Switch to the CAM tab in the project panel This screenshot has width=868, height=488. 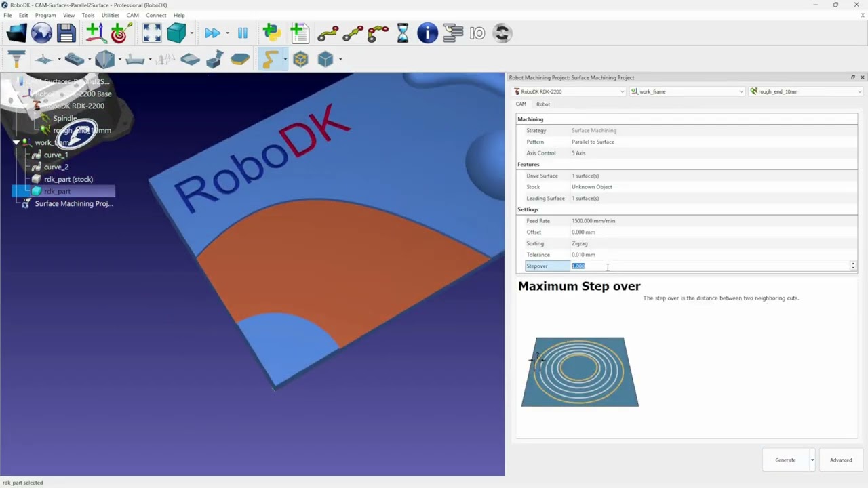click(x=521, y=104)
